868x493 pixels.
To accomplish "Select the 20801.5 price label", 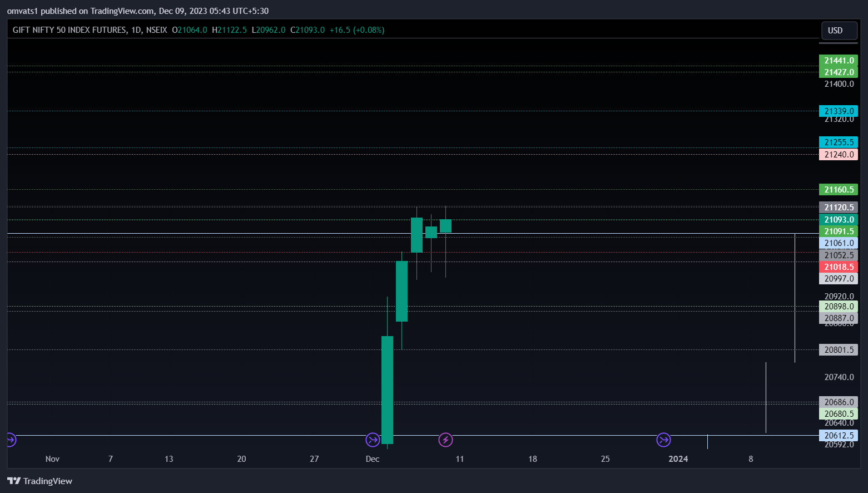I will coord(839,350).
